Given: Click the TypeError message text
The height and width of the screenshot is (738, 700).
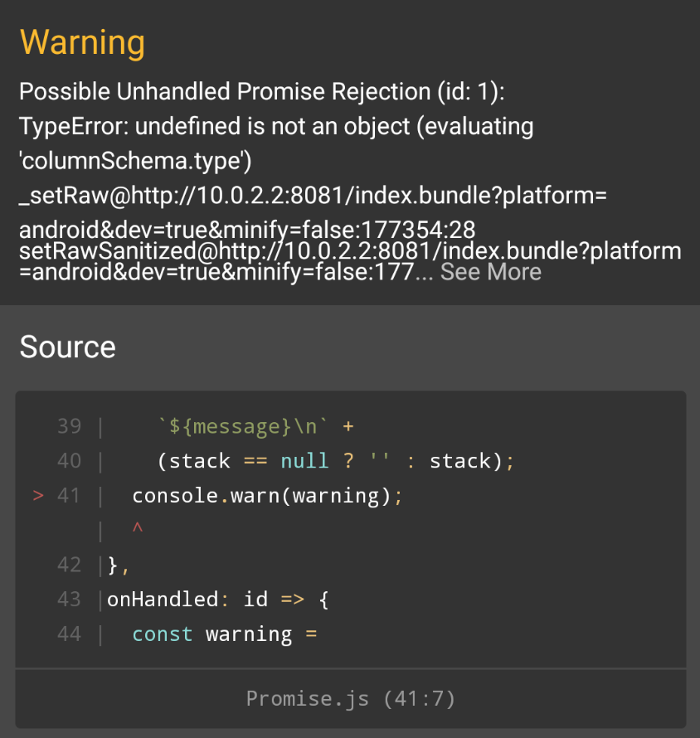Looking at the screenshot, I should coord(274,126).
